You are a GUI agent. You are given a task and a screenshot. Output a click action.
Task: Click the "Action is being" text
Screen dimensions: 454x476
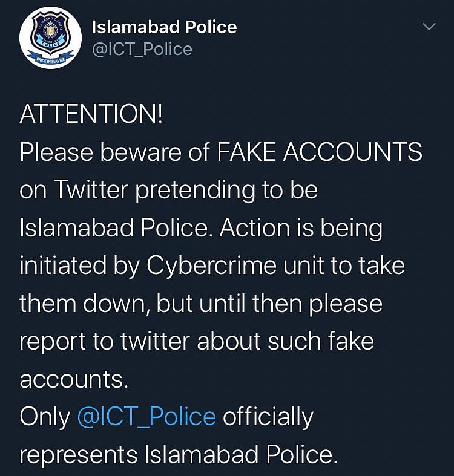301,229
